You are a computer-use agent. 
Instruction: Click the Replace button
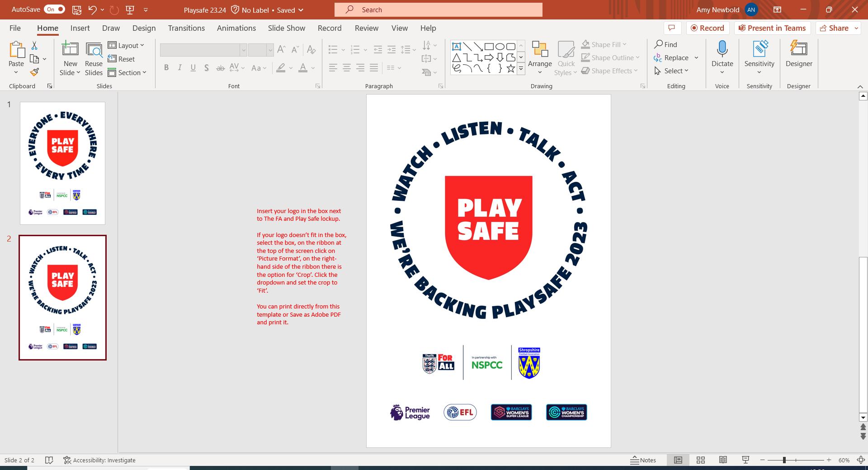[x=671, y=57]
